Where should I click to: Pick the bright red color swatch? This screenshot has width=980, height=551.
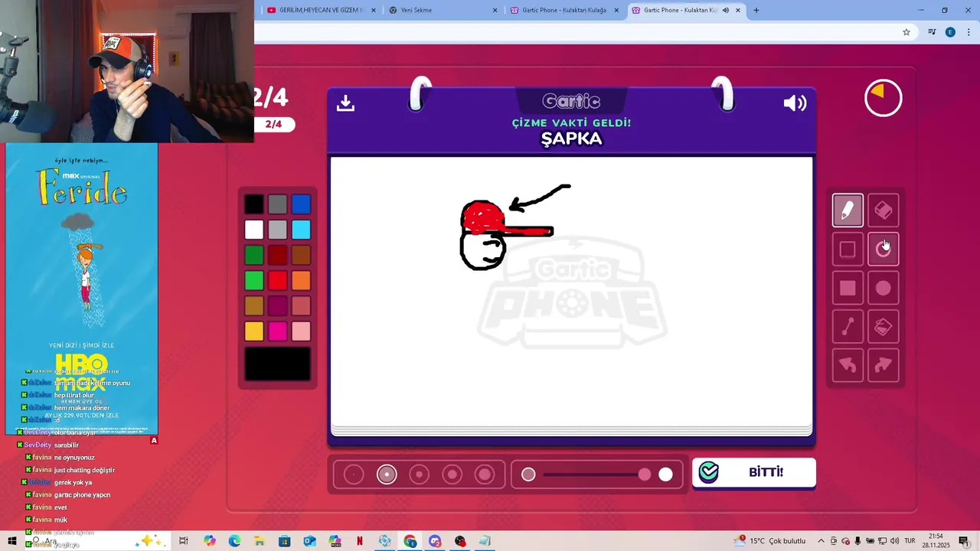278,280
